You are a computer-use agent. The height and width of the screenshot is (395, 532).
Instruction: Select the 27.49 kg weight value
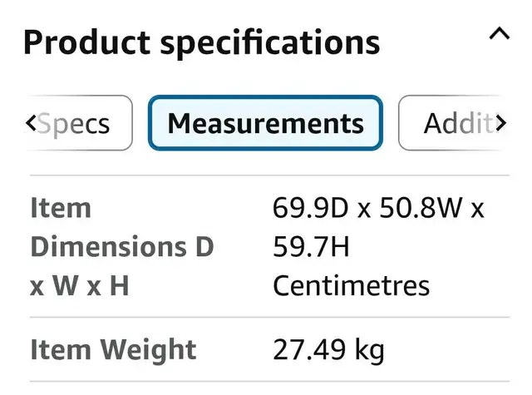click(x=328, y=350)
